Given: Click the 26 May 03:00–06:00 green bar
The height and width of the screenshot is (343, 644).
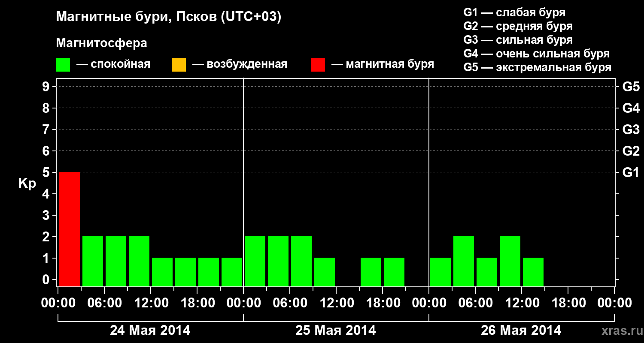Looking at the screenshot, I should 464,262.
